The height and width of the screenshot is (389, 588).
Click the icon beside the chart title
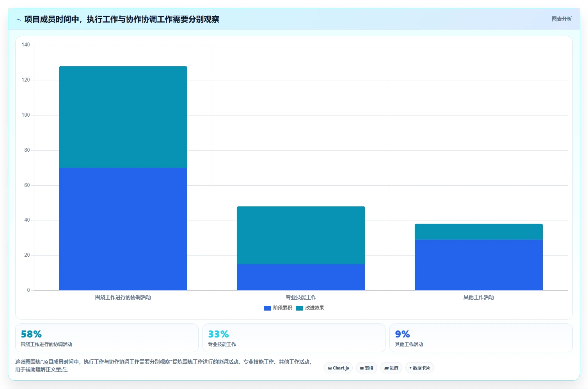coord(18,20)
